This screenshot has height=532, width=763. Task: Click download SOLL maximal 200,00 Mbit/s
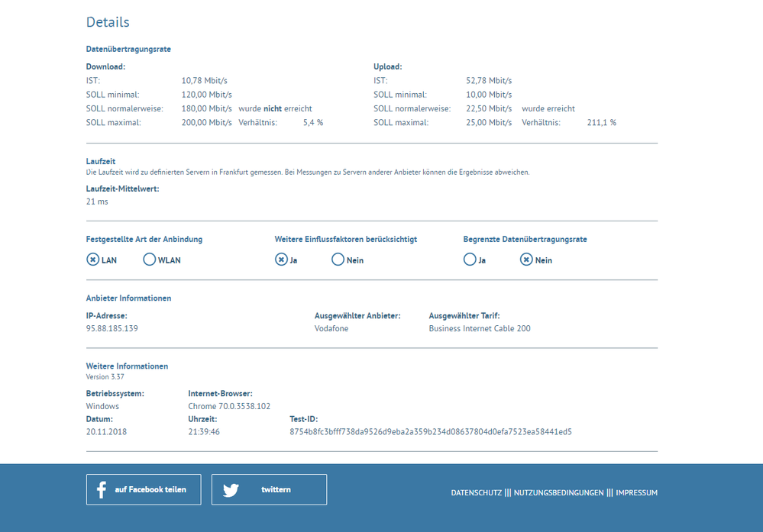[207, 123]
